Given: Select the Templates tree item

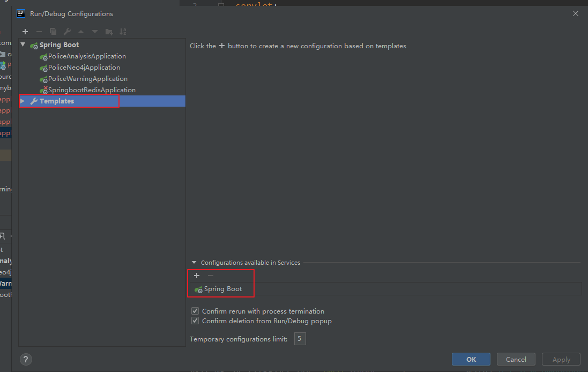Looking at the screenshot, I should tap(102, 101).
